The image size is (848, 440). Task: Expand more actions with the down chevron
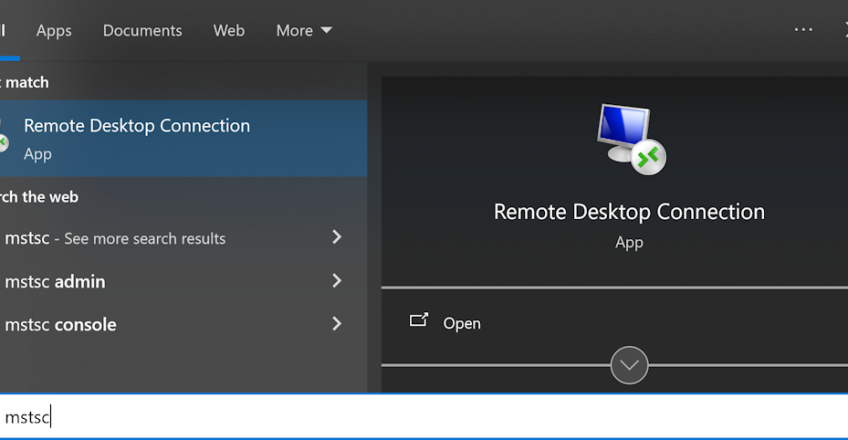point(629,365)
